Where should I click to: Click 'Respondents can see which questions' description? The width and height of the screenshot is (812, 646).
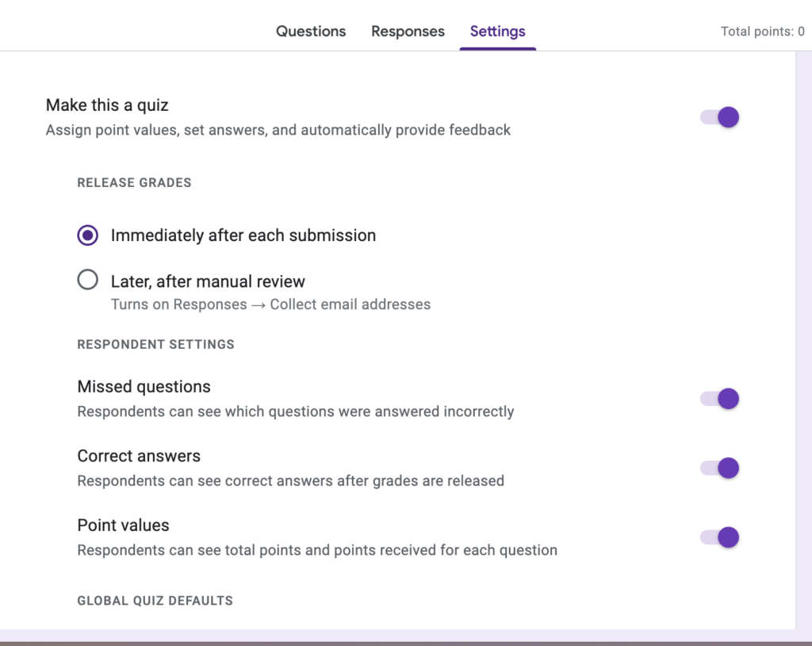click(296, 411)
